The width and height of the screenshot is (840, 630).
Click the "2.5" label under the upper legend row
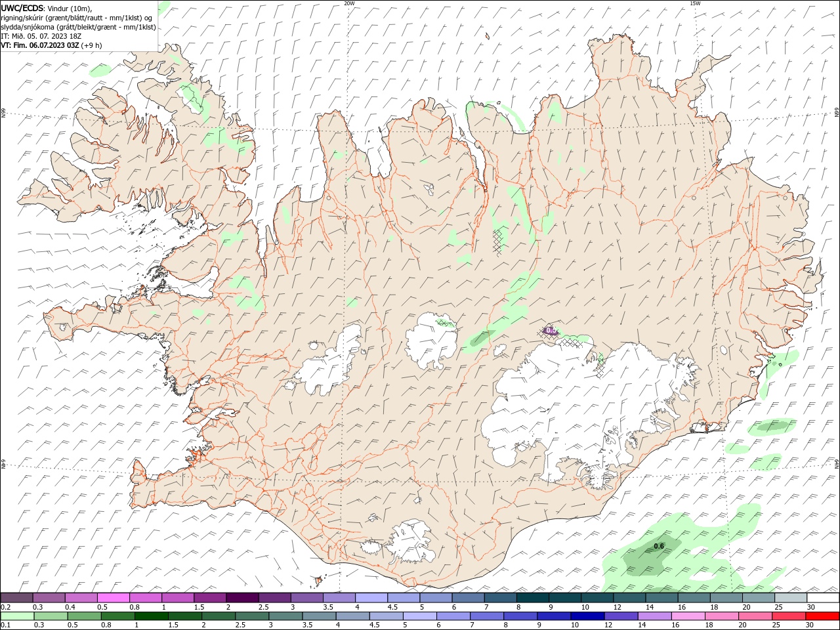pyautogui.click(x=263, y=607)
